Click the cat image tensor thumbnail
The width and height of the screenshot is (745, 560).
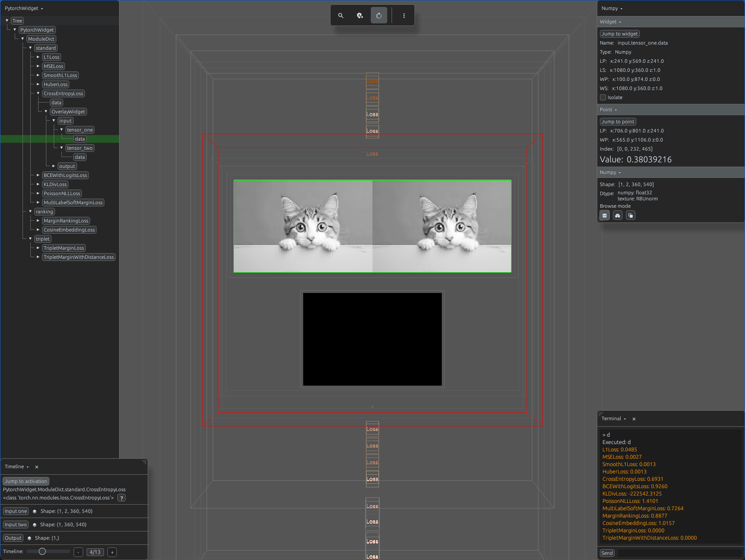(x=372, y=226)
